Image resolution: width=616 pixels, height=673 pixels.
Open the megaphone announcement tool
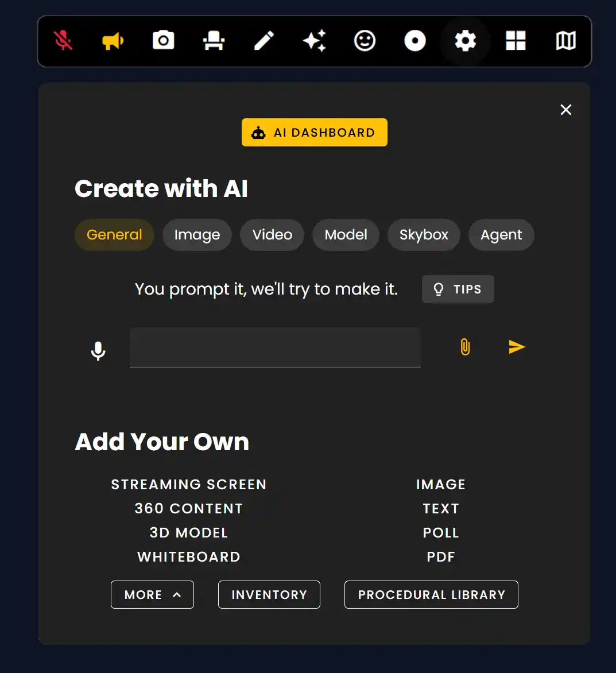coord(113,41)
